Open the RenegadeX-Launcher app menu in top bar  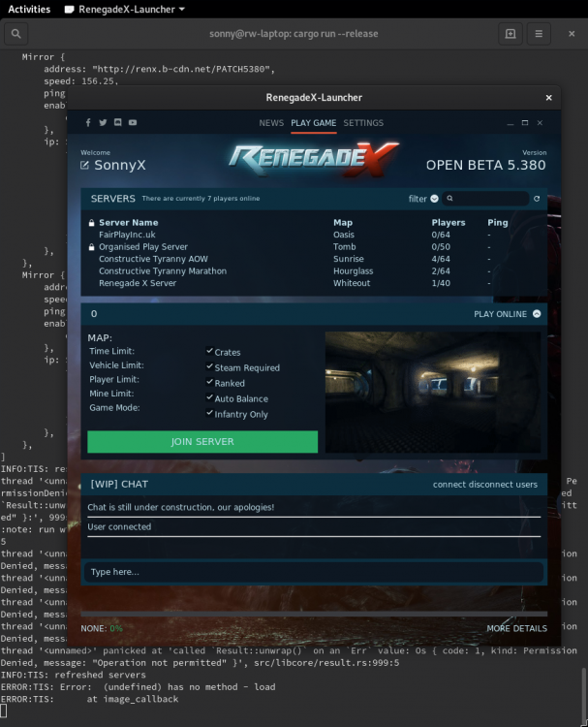click(125, 10)
